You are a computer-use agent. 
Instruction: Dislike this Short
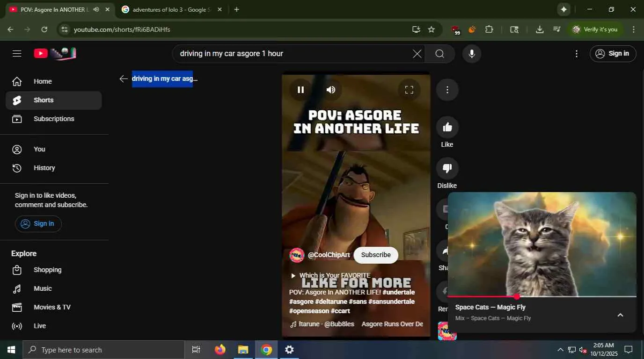point(447,168)
